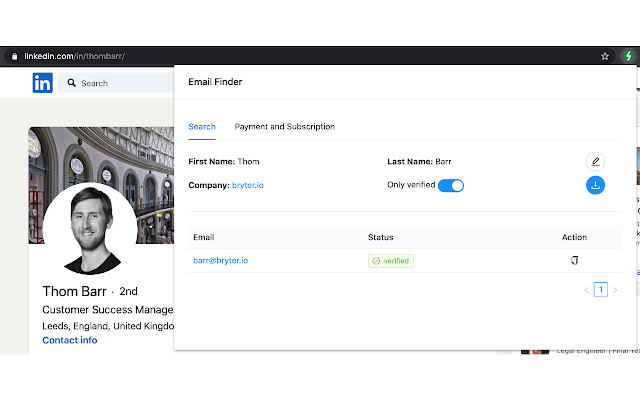
Task: Click the bookmark star in address bar
Action: [x=605, y=56]
